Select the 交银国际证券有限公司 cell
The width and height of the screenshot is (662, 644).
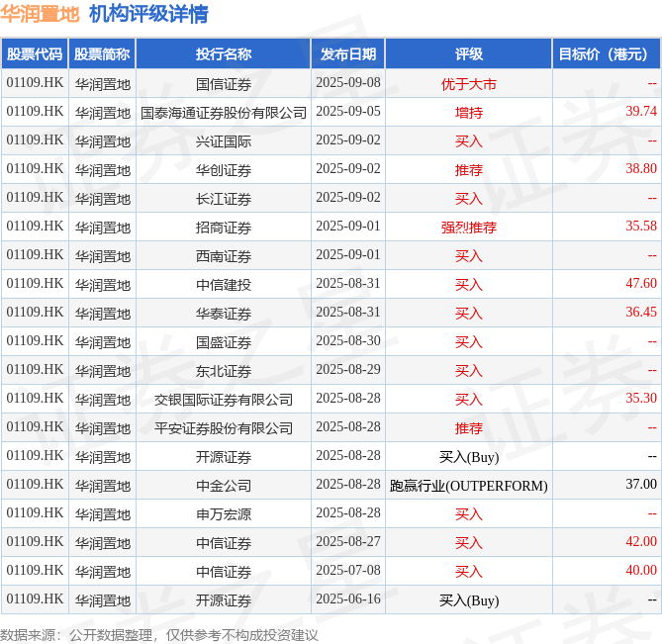pos(224,400)
